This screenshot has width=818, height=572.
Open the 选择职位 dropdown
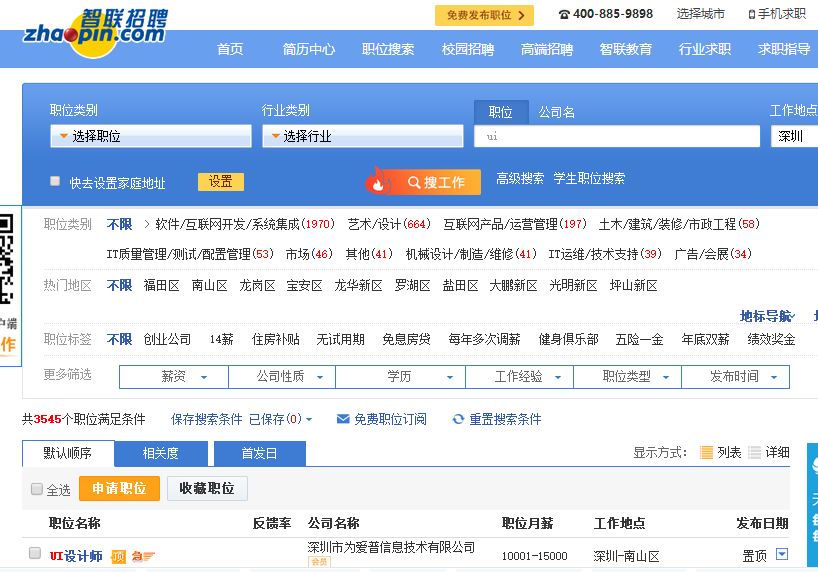(x=151, y=136)
